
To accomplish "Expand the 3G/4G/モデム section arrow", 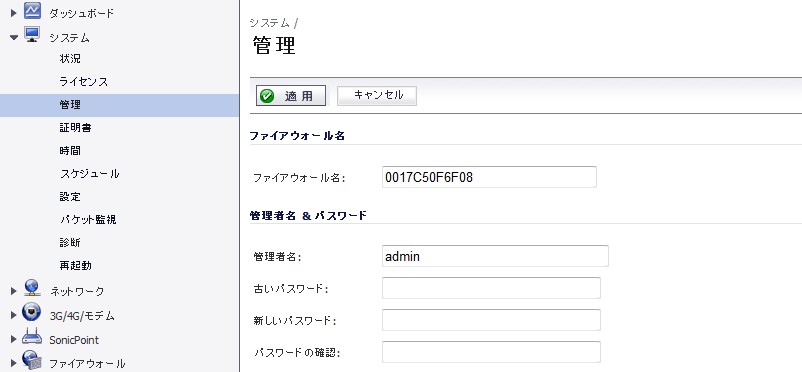I will pos(14,315).
